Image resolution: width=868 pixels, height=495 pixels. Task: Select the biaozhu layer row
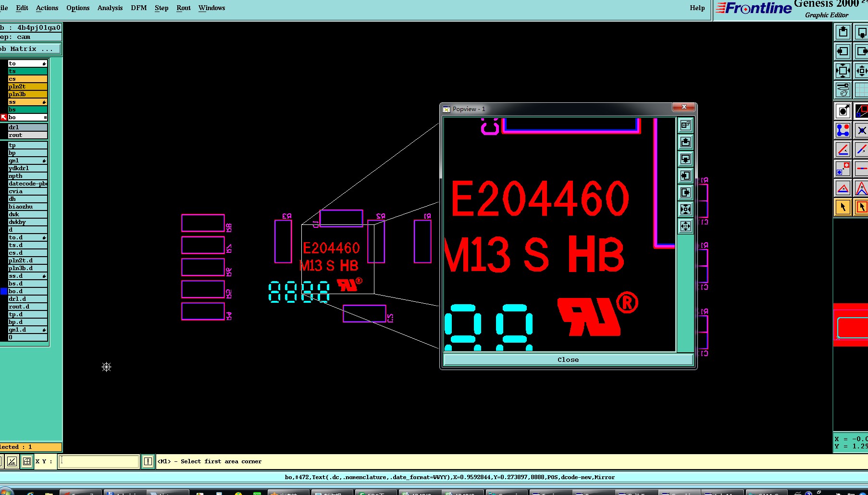coord(28,207)
